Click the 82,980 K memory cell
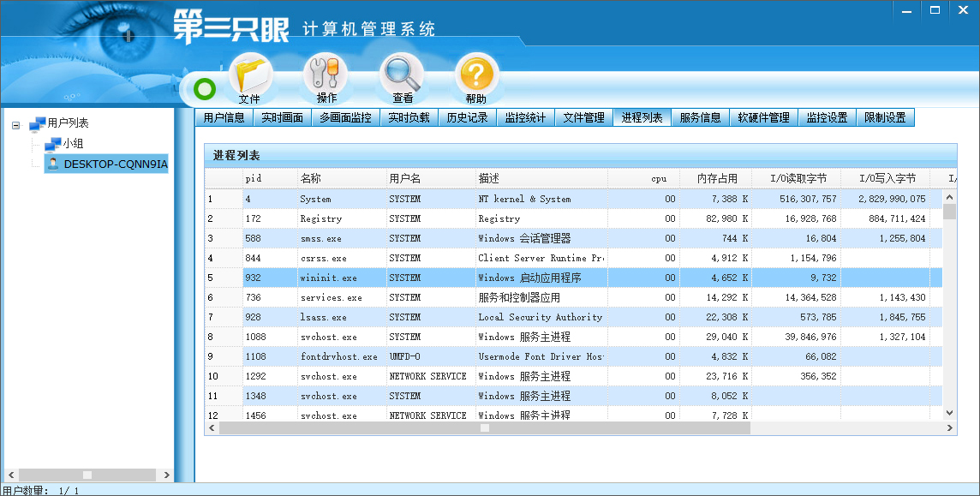Image resolution: width=980 pixels, height=496 pixels. [x=715, y=218]
